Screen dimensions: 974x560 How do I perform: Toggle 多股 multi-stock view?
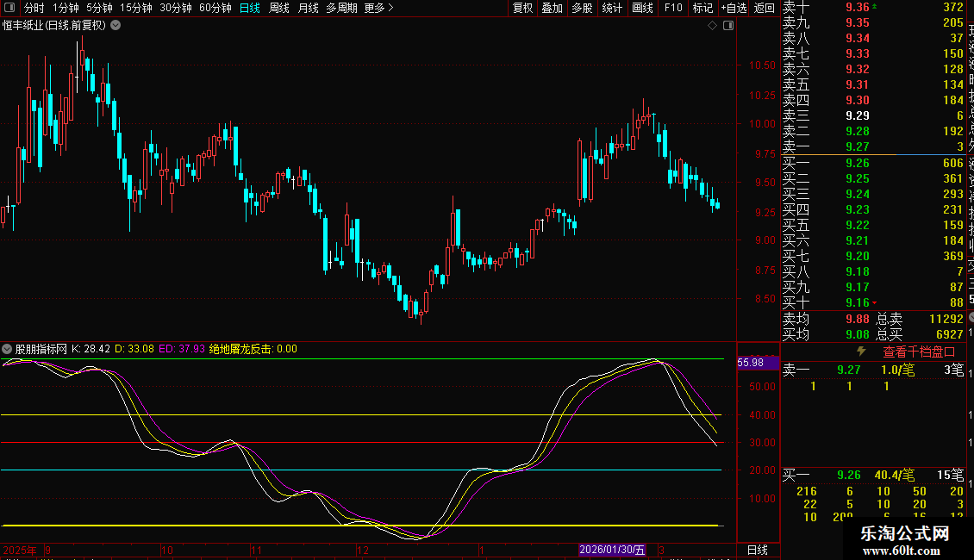tap(582, 8)
